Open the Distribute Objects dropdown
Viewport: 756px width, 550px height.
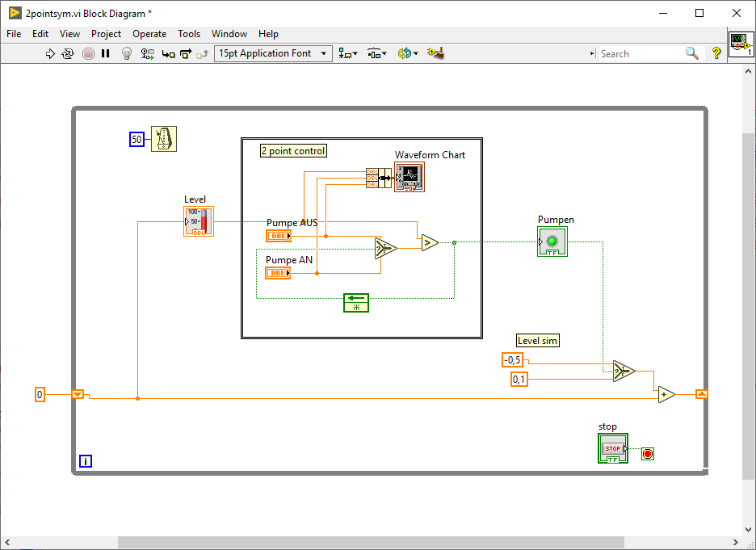coord(376,53)
